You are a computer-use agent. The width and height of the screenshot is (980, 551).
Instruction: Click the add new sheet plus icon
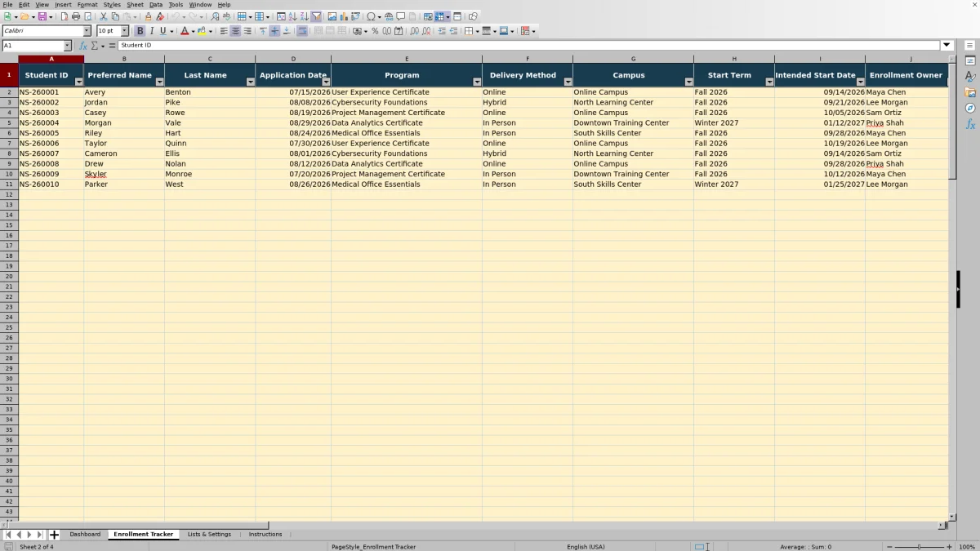point(54,535)
